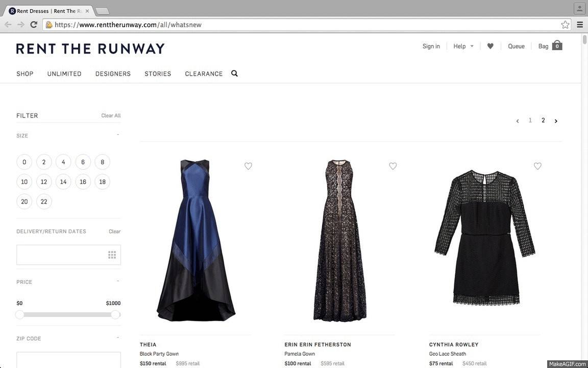Image resolution: width=588 pixels, height=368 pixels.
Task: Click the $1000 price slider handle
Action: point(115,315)
